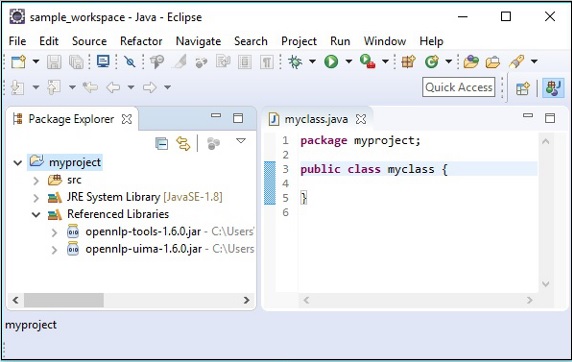The height and width of the screenshot is (362, 572).
Task: Click the Next Annotation icon
Action: pyautogui.click(x=18, y=88)
